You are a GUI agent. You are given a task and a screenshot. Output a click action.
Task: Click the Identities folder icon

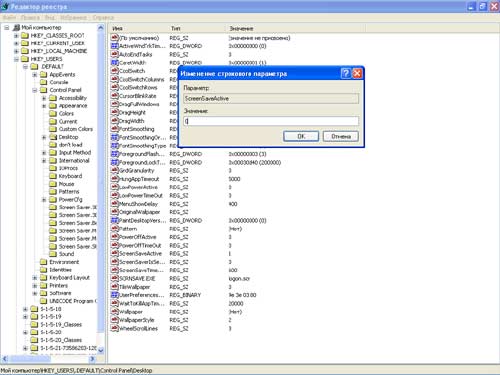pos(44,270)
